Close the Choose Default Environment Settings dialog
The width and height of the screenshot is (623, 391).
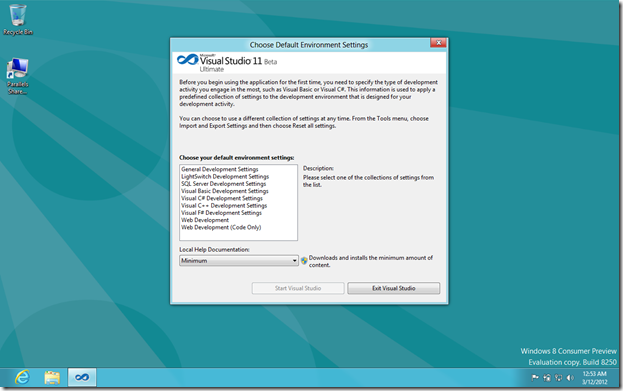(x=438, y=43)
